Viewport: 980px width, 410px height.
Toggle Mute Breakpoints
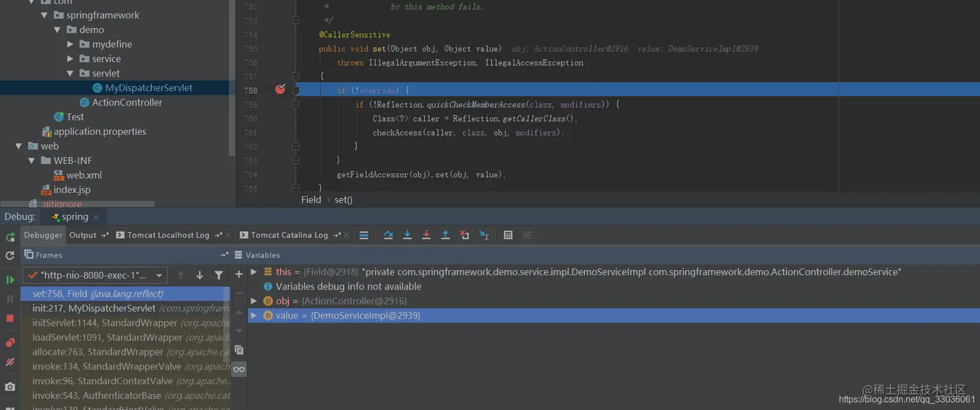coord(10,362)
